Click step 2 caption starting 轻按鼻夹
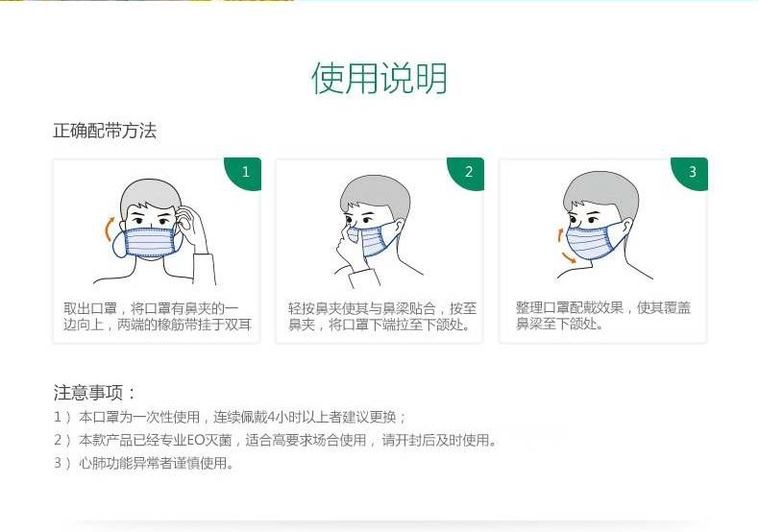The width and height of the screenshot is (759, 532). (x=382, y=316)
